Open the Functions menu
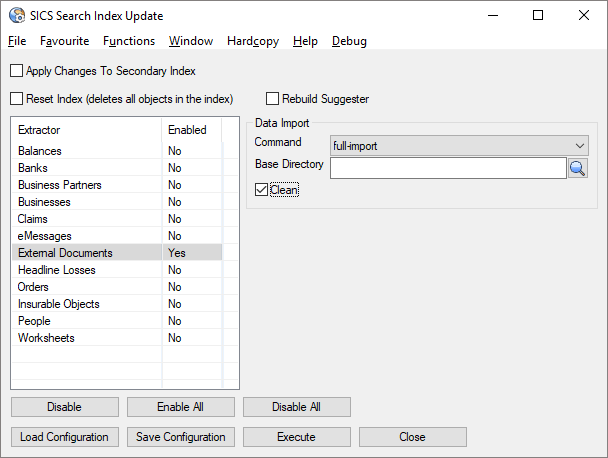The height and width of the screenshot is (458, 608). click(x=129, y=41)
